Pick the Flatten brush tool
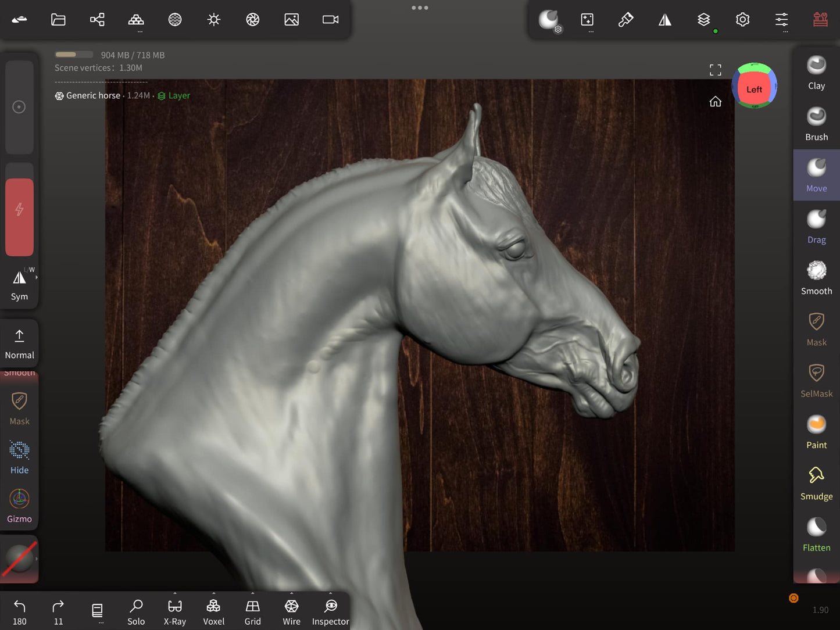The image size is (840, 630). pos(816,535)
